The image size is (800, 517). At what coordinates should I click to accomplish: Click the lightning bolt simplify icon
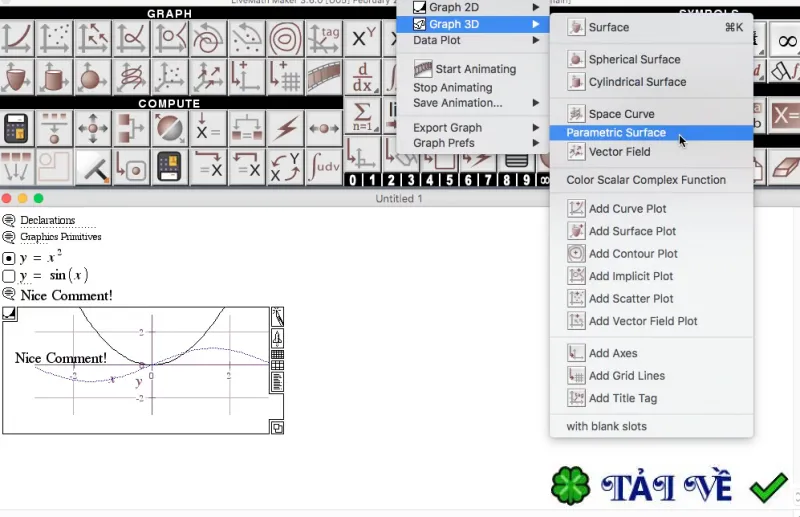285,128
